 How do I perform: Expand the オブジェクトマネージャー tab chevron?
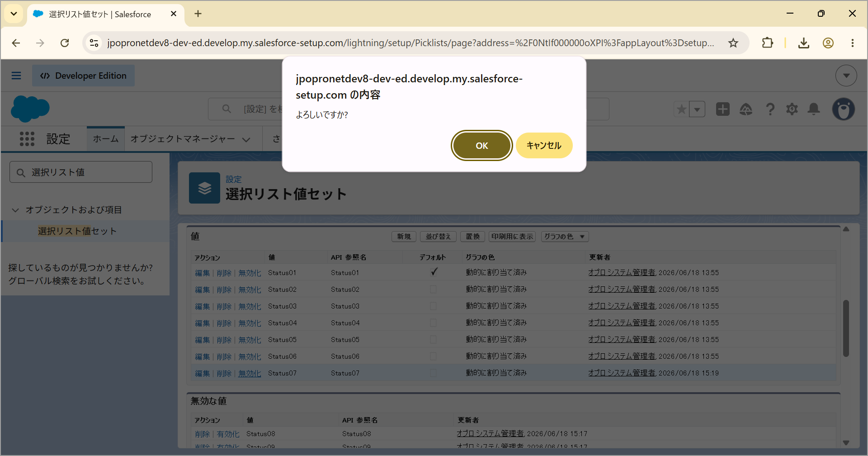tap(246, 139)
